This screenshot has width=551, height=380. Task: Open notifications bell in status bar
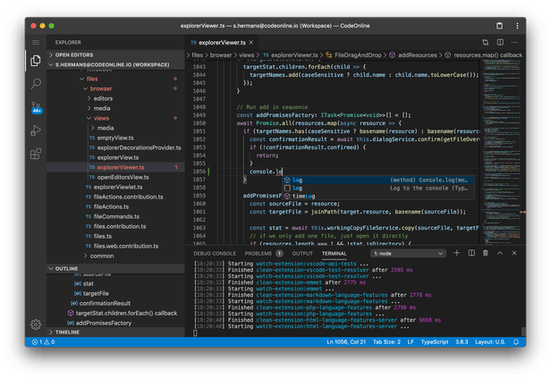pyautogui.click(x=516, y=342)
